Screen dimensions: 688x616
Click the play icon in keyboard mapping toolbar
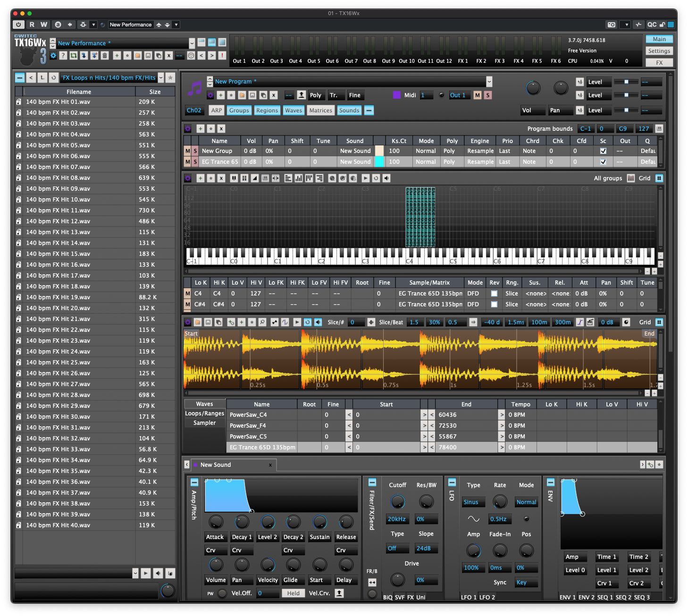(366, 178)
